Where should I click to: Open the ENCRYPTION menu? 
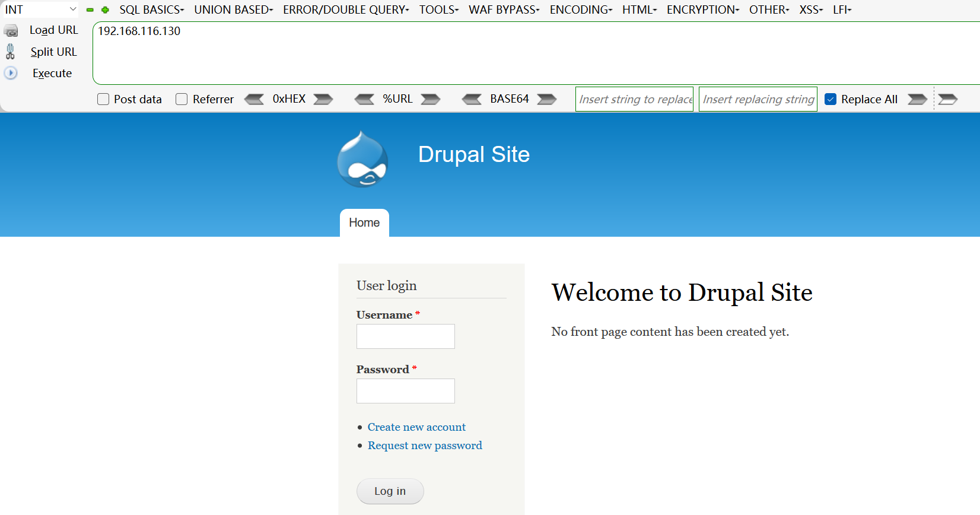703,9
